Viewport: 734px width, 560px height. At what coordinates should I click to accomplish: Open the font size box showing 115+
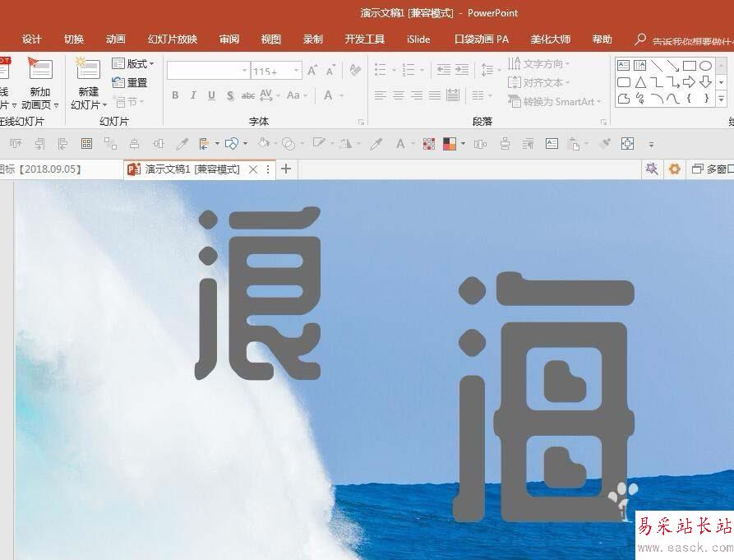coord(275,71)
